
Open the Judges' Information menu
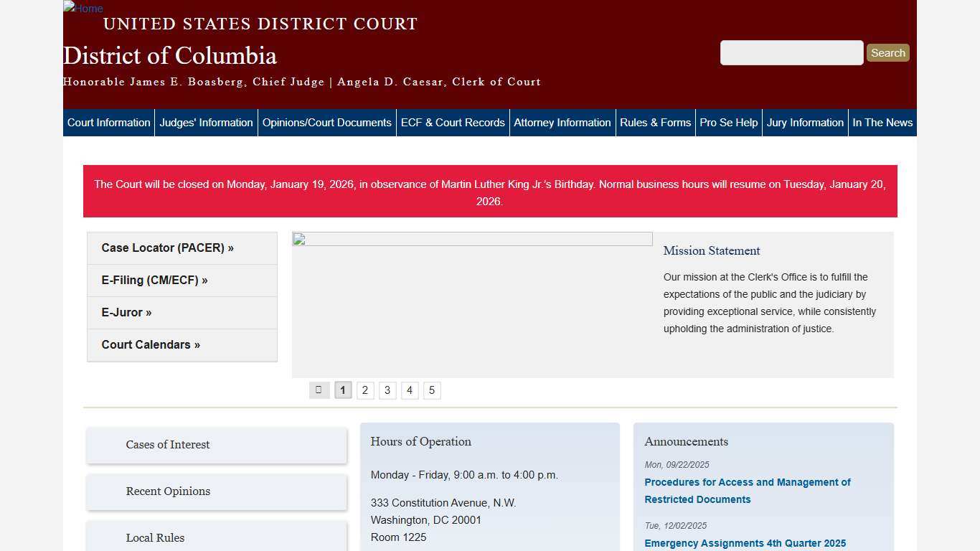206,122
